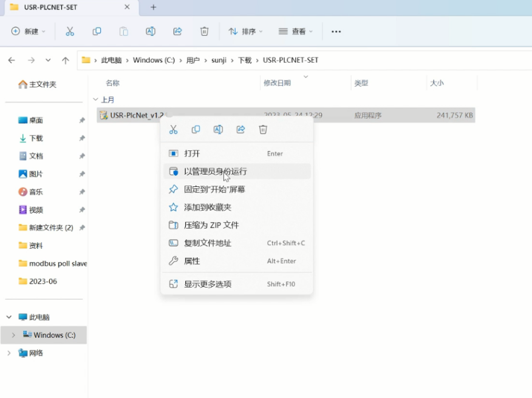Open the three-dot more options menu
Image resolution: width=532 pixels, height=398 pixels.
click(x=336, y=32)
